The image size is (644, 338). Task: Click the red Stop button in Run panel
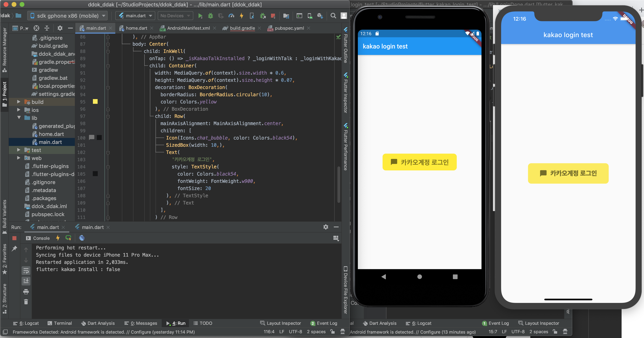14,238
